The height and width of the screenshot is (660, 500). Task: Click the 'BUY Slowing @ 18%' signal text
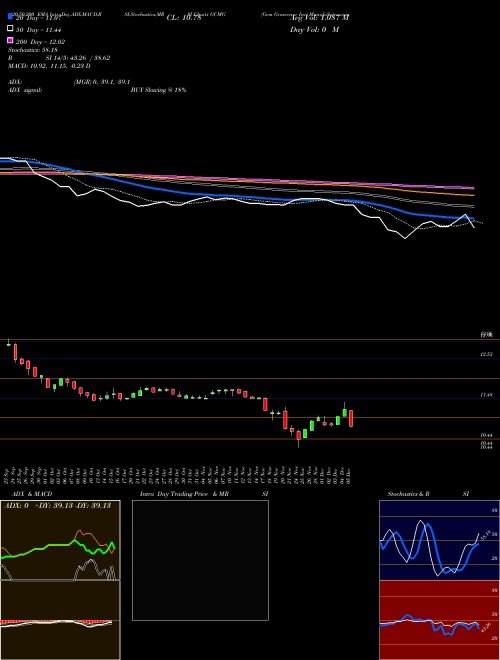(158, 90)
